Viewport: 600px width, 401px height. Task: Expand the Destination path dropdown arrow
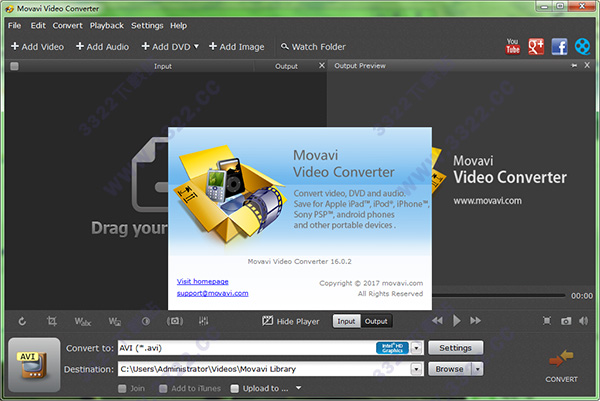click(x=416, y=369)
